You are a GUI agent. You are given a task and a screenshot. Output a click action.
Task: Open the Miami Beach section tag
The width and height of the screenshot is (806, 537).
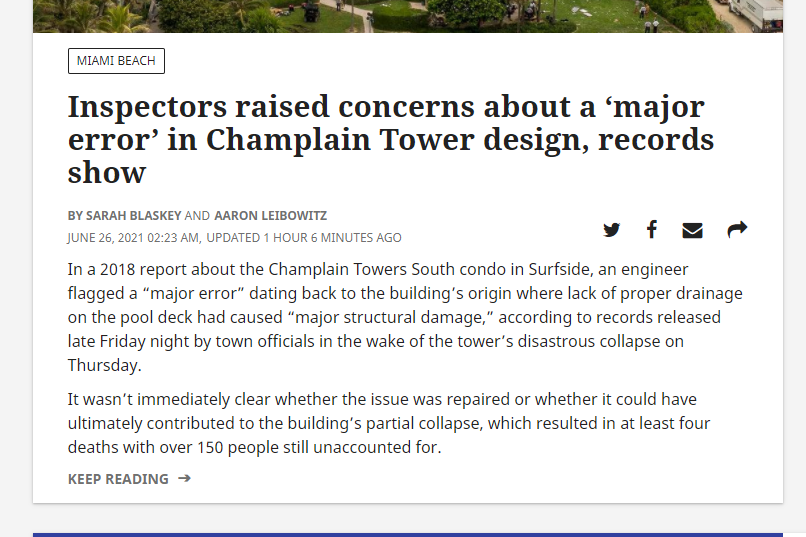coord(116,61)
